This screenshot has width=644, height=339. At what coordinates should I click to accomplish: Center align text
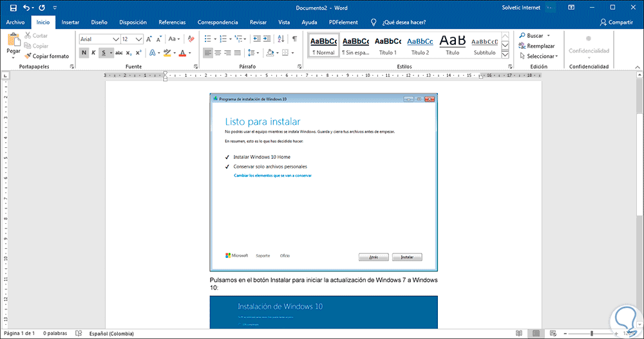tap(218, 53)
